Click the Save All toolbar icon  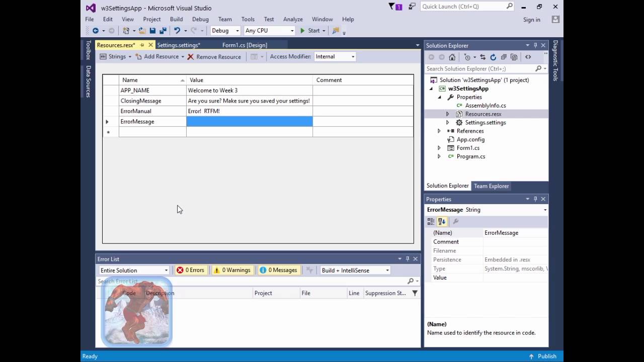tap(163, 31)
